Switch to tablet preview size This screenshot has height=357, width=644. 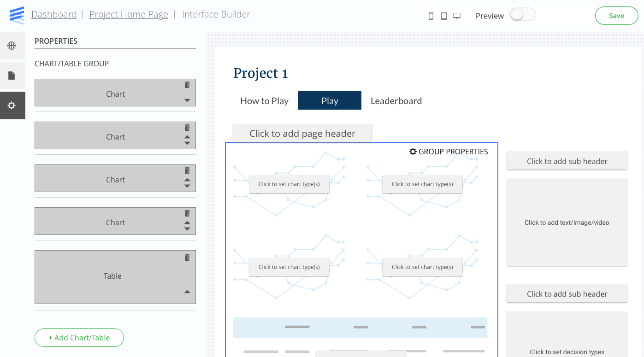click(x=443, y=15)
